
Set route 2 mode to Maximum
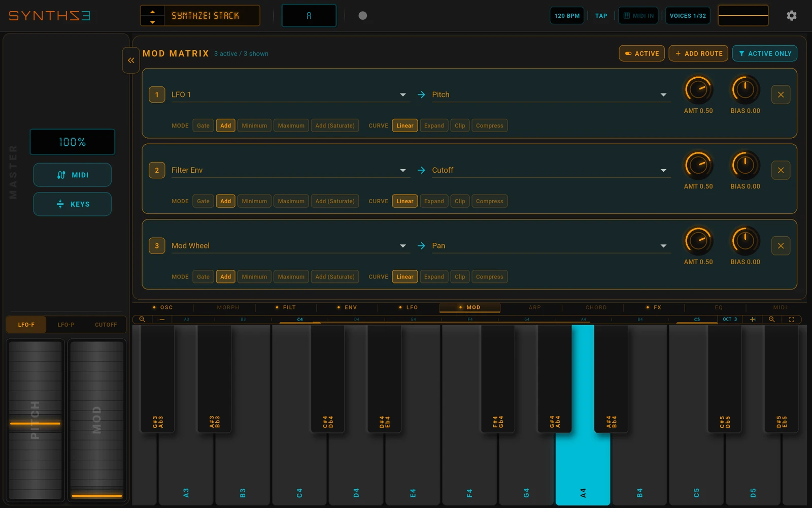click(x=291, y=201)
